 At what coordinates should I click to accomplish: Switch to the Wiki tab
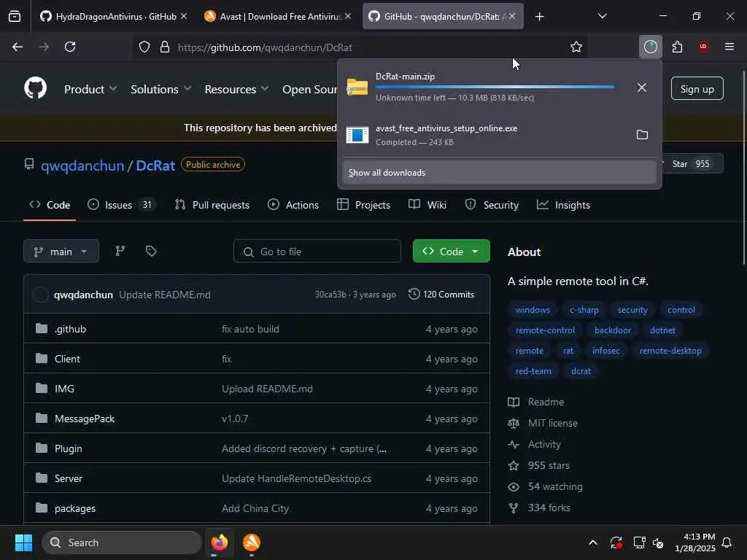427,205
